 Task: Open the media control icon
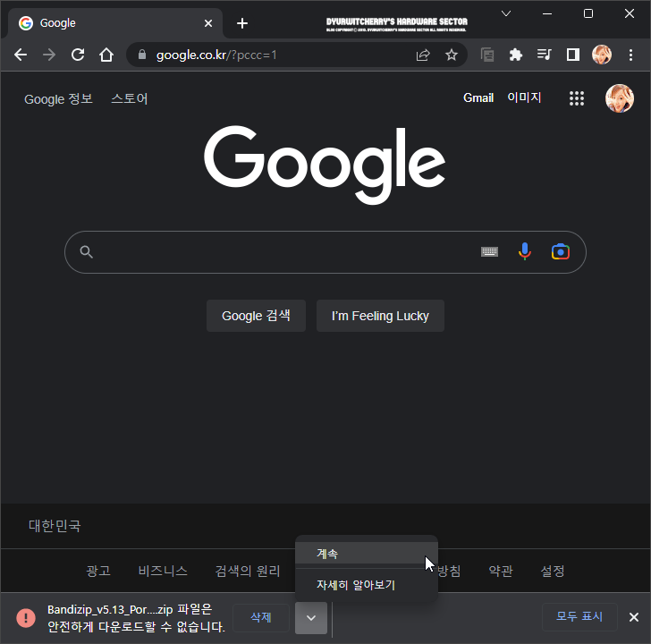click(x=544, y=55)
